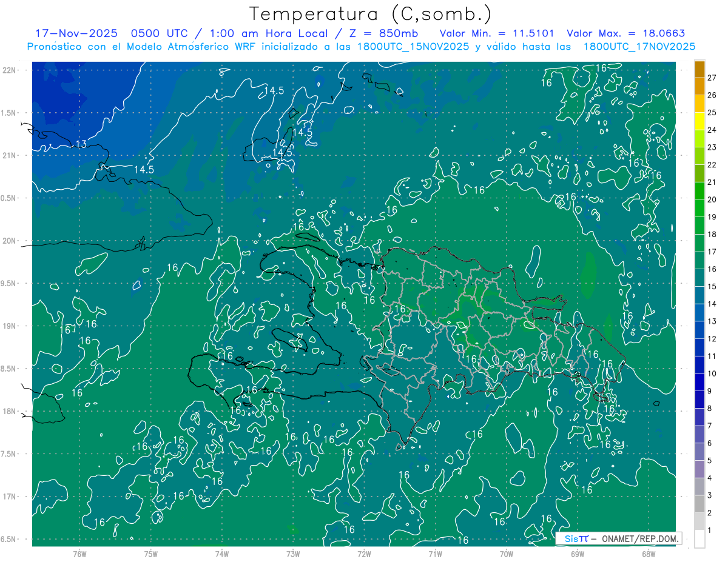The height and width of the screenshot is (562, 728).
Task: Click the white swatch below colorbar label 1
Action: tap(699, 539)
